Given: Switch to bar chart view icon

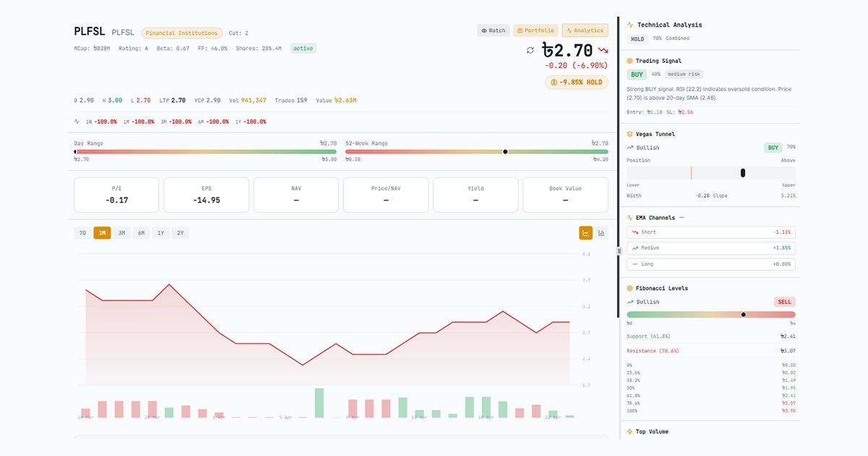Looking at the screenshot, I should 602,232.
